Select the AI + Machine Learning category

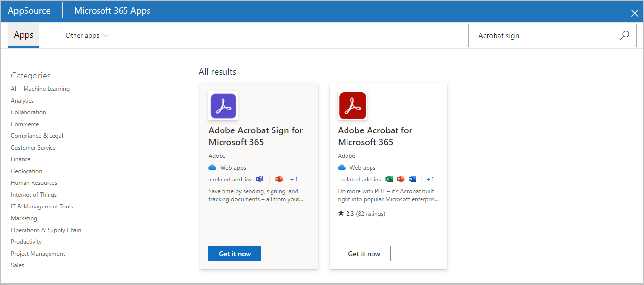(40, 88)
